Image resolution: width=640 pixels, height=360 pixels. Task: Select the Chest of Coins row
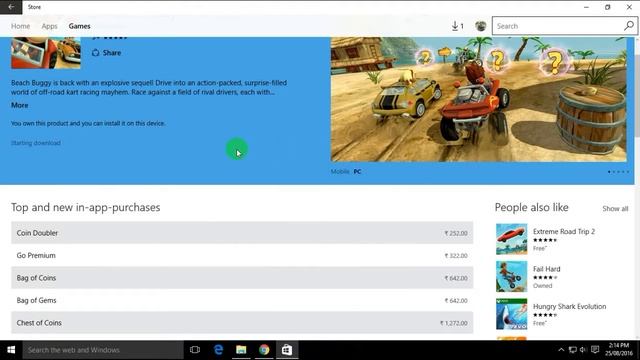pos(242,323)
